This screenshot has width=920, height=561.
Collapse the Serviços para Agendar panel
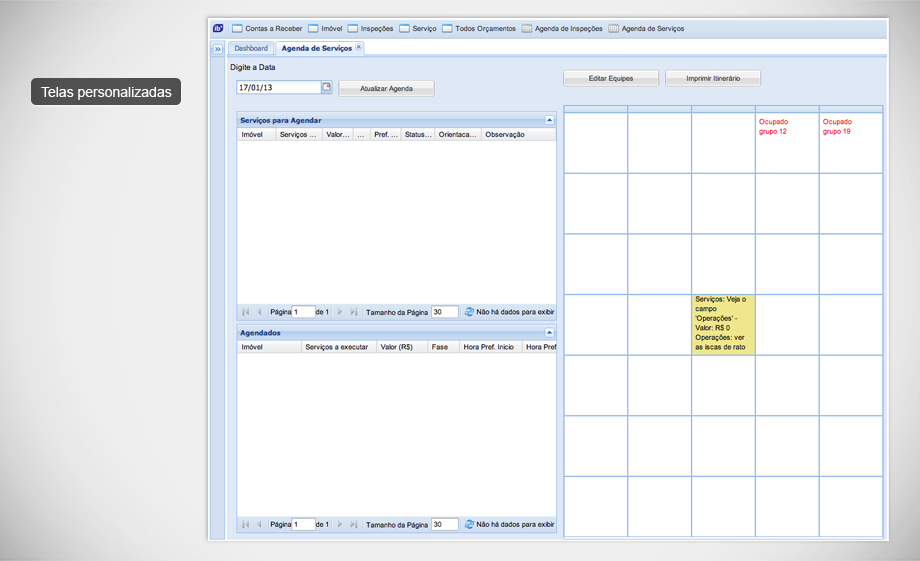549,119
